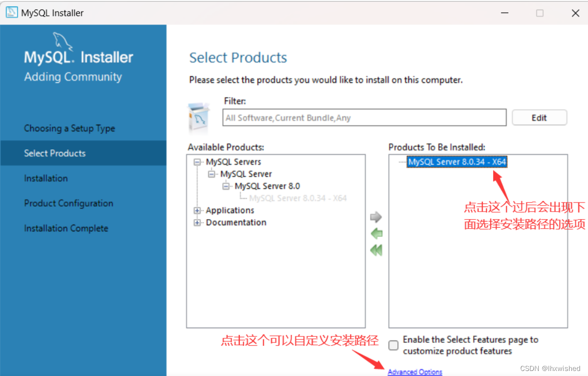
Task: Click the green remove-product left arrow
Action: pos(376,234)
